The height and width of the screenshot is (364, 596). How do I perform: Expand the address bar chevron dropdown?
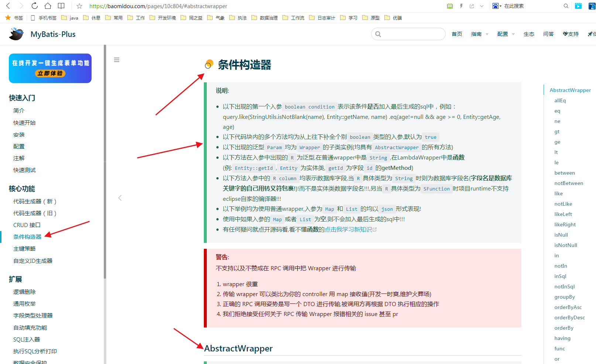482,6
